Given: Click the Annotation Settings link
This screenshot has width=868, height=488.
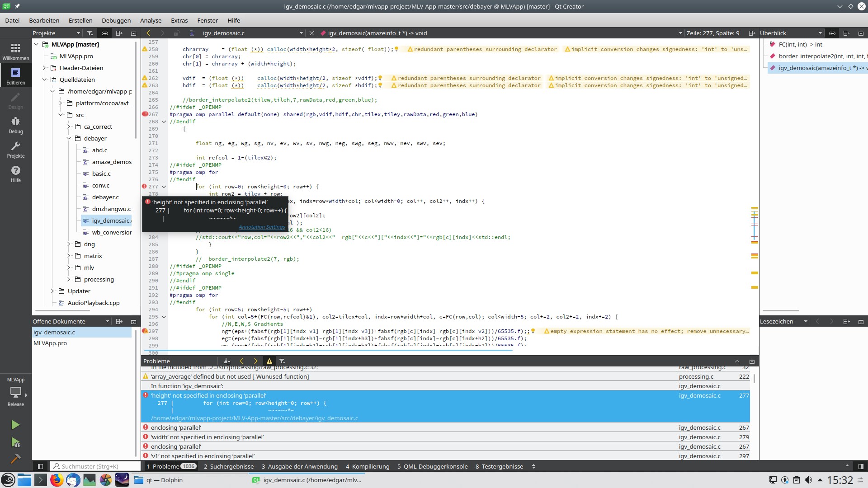Looking at the screenshot, I should [x=262, y=227].
